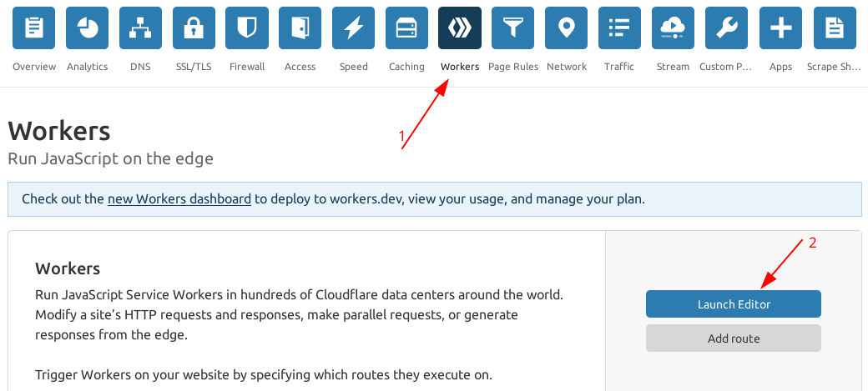Open the Traffic list icon
Screen dimensions: 868x391
(x=619, y=28)
